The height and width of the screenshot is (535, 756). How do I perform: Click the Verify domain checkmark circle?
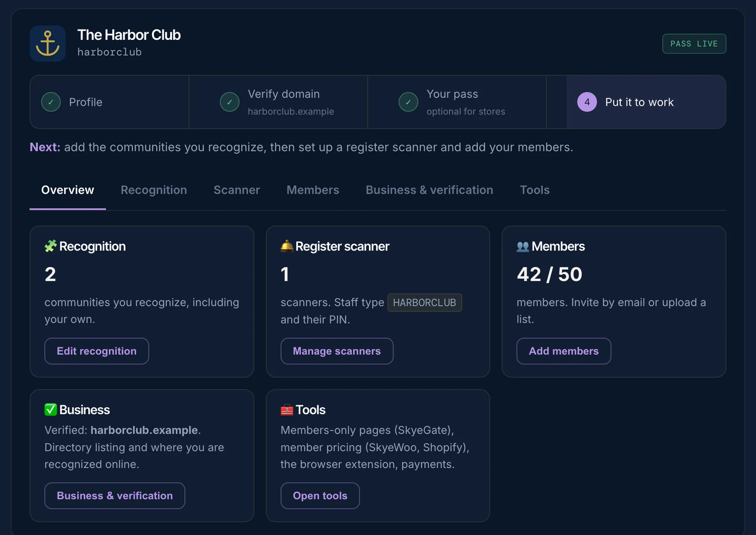click(230, 102)
